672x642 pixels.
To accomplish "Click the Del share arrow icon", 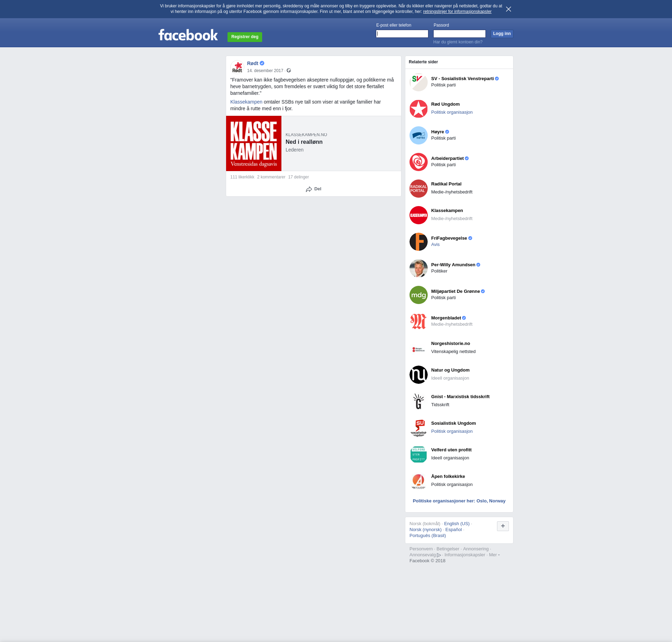I will (309, 189).
